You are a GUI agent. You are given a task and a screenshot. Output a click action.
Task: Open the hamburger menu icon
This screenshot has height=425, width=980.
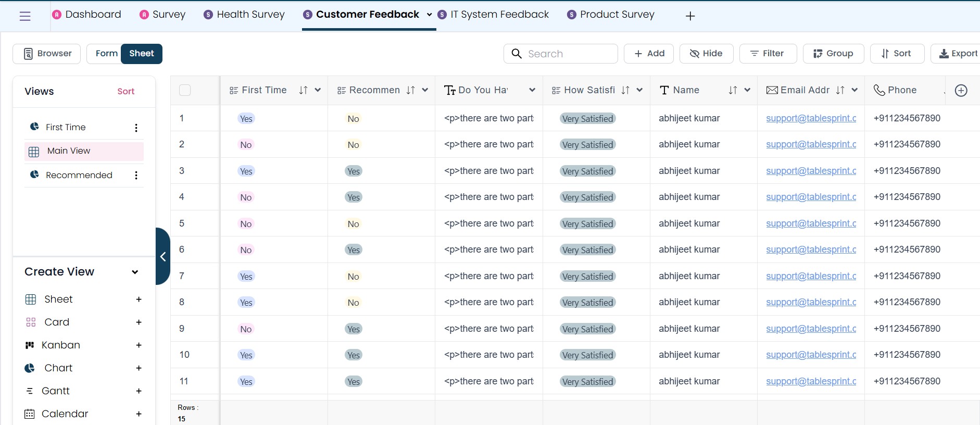pyautogui.click(x=25, y=16)
